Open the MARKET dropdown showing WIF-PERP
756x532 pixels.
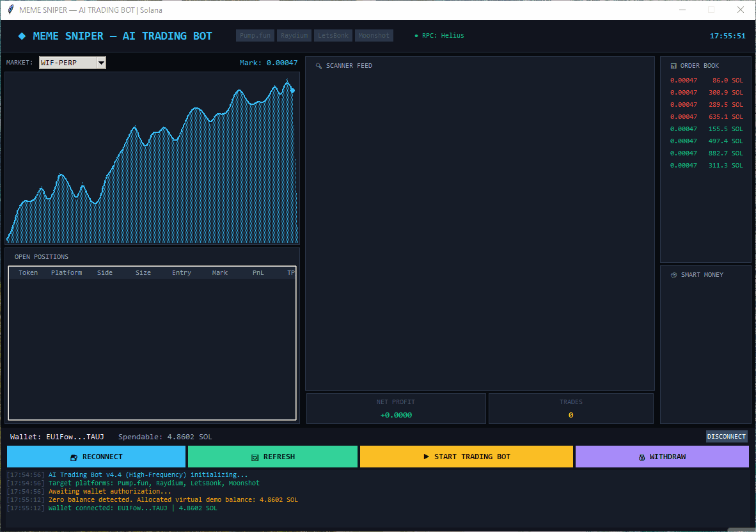pos(72,63)
